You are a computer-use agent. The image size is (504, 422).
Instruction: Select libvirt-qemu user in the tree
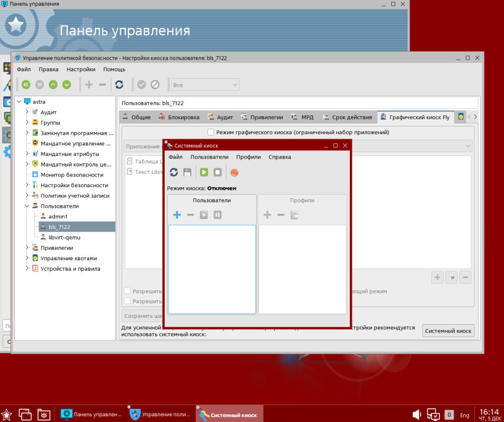(x=64, y=237)
